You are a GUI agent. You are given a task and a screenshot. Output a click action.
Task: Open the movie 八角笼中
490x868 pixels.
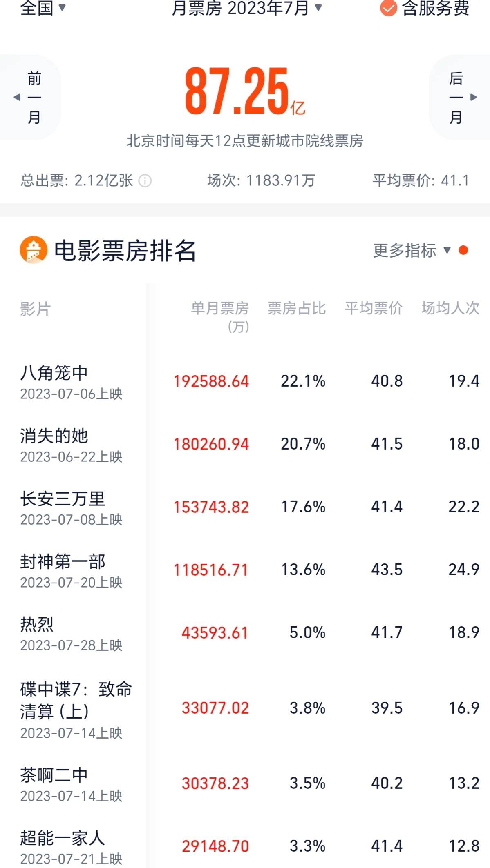pyautogui.click(x=54, y=373)
